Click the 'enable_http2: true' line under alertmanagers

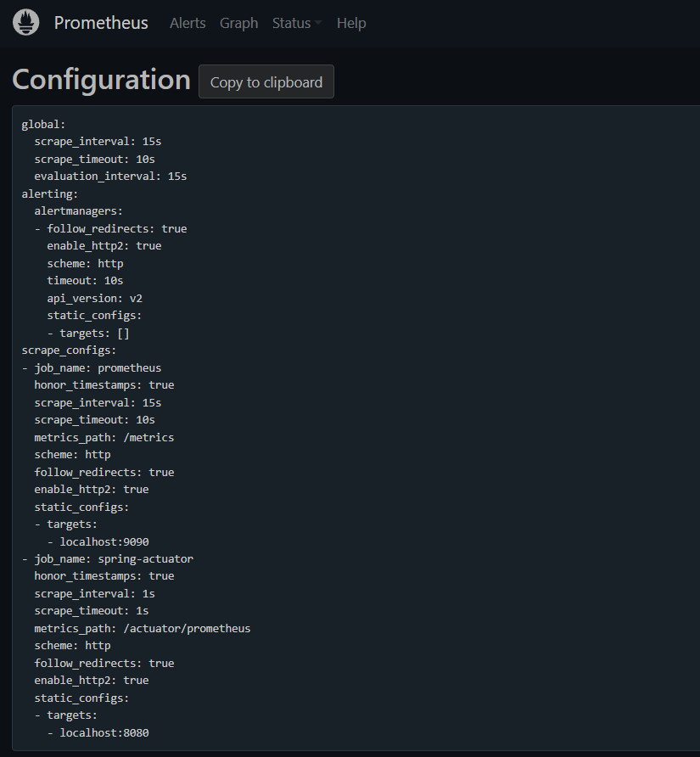[x=104, y=246]
